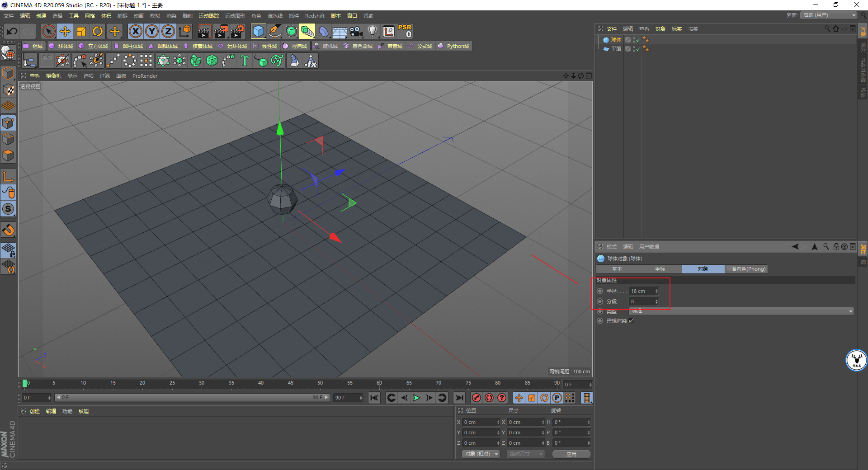Select the Spline Pen tool icon

pos(275,31)
